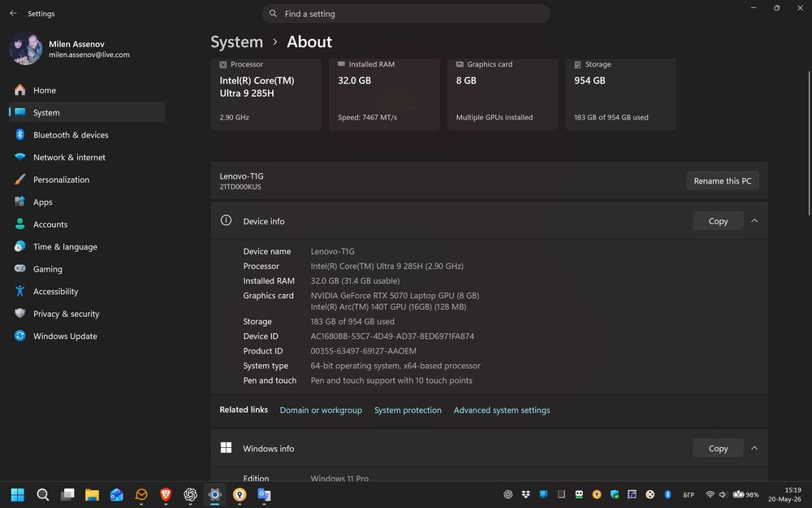Copy the Windows info details

coord(718,449)
